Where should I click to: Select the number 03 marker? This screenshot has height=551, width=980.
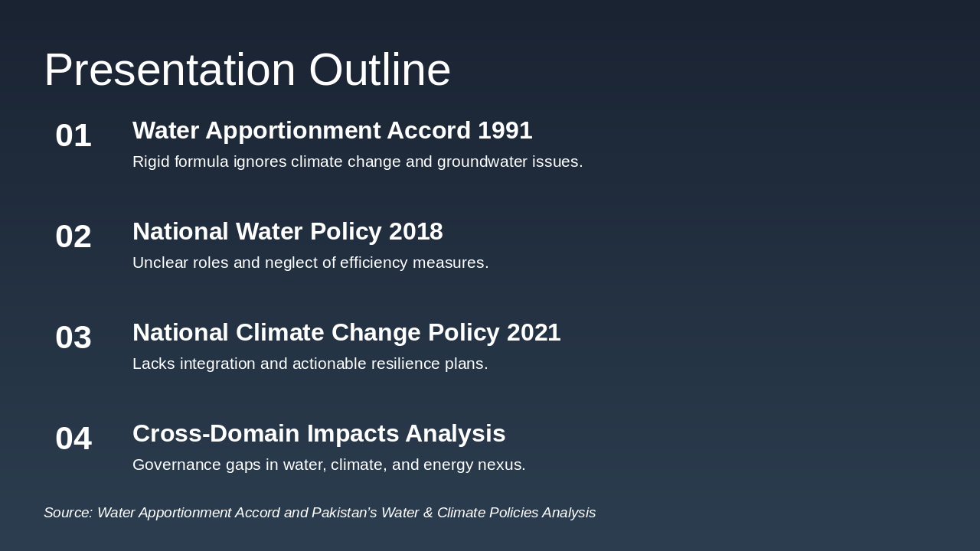pos(73,337)
